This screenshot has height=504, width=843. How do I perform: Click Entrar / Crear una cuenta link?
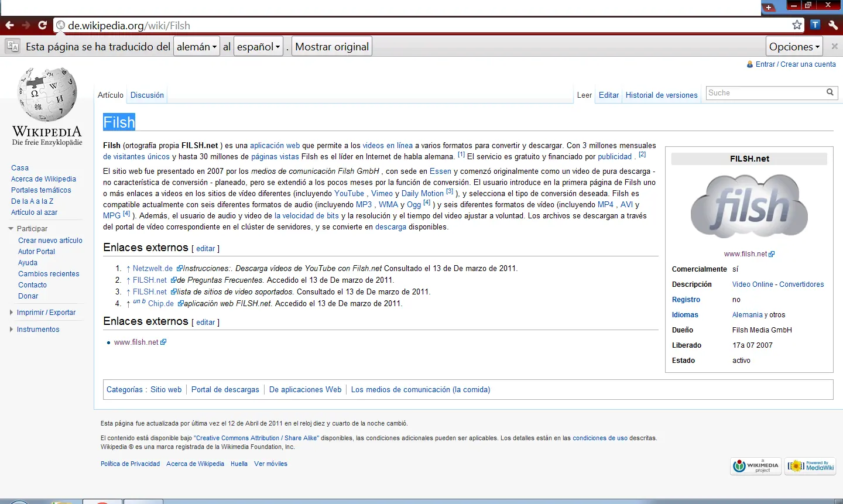click(796, 64)
